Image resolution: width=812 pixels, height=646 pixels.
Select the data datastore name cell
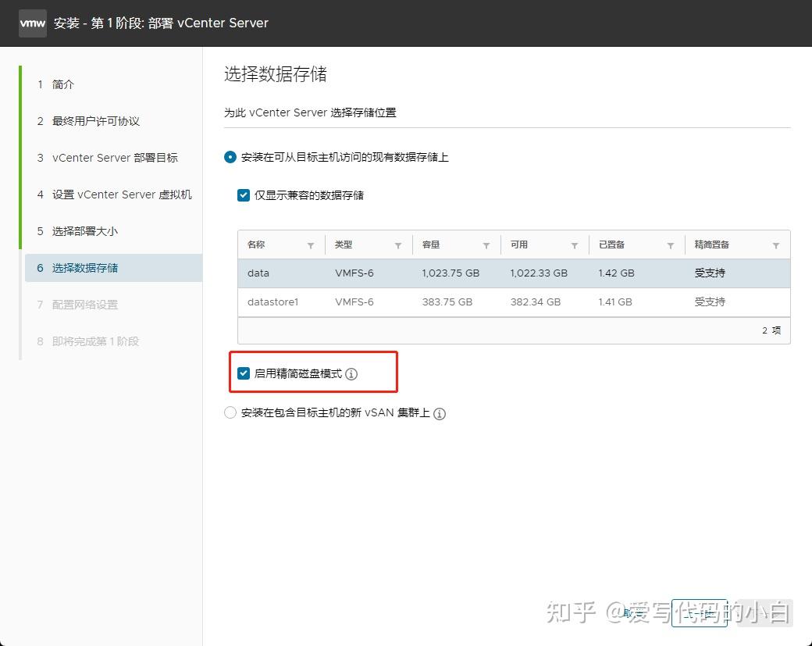pos(258,273)
